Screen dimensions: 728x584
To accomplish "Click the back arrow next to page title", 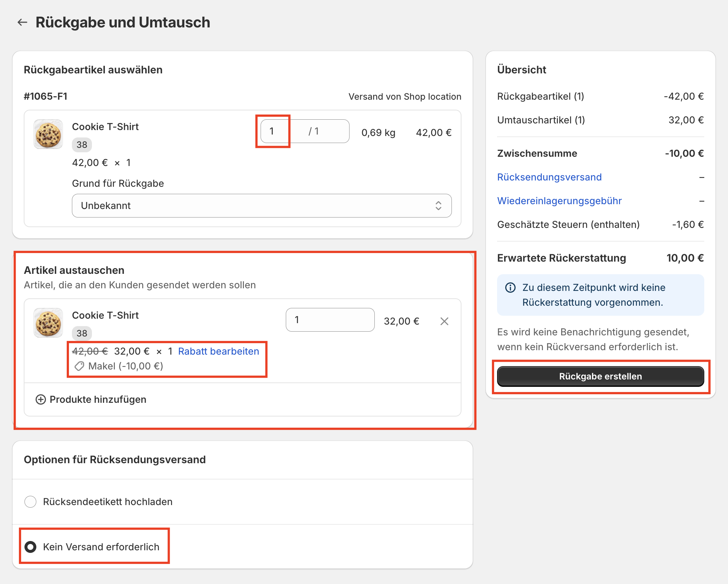I will click(x=23, y=22).
